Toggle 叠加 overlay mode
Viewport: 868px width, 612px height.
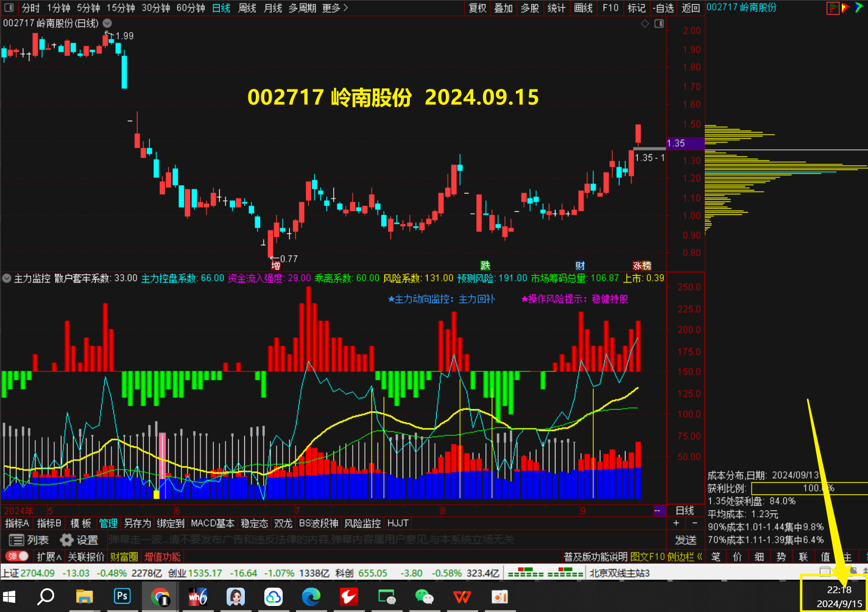point(503,8)
